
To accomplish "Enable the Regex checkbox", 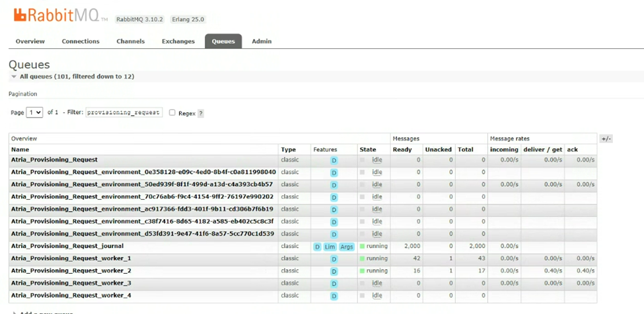I will [x=172, y=113].
